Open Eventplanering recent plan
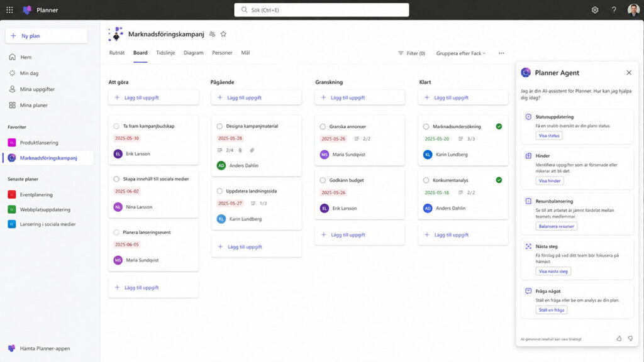This screenshot has height=362, width=644. [x=36, y=195]
